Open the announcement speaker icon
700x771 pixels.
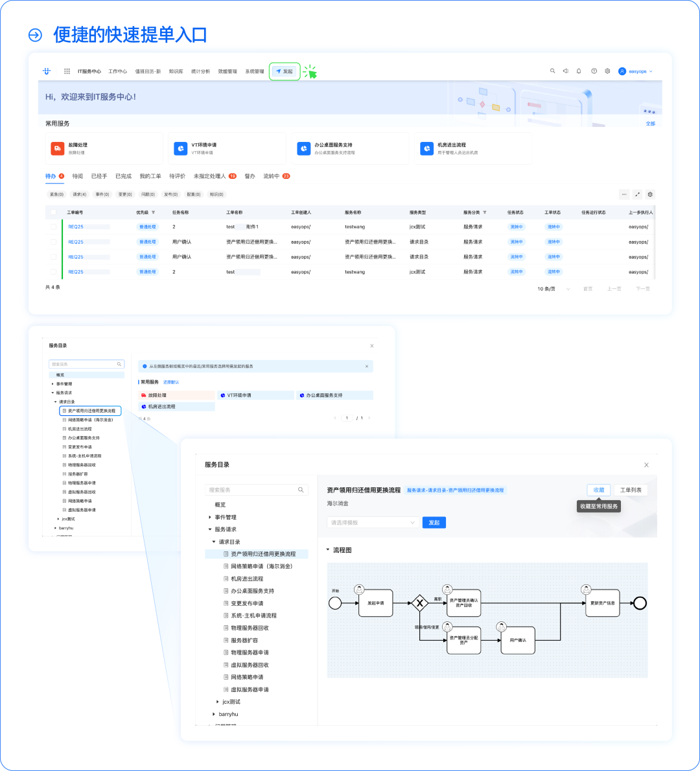click(566, 71)
